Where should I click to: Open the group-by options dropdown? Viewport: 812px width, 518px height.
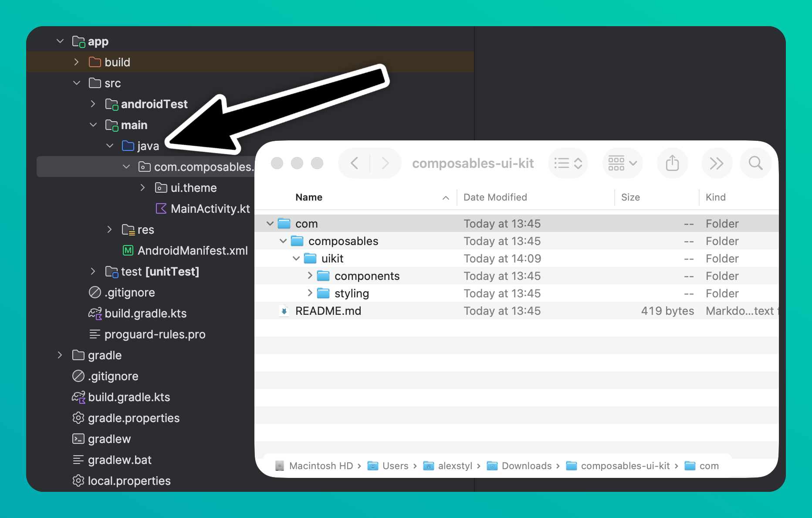tap(622, 164)
